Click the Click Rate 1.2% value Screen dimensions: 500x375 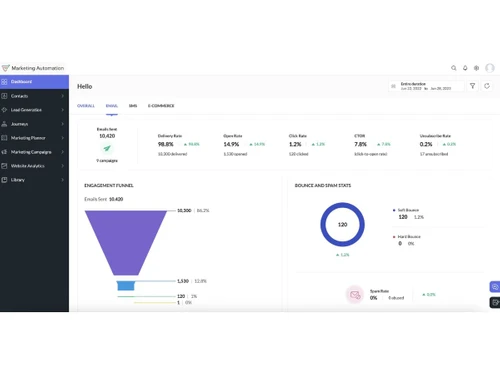[295, 144]
